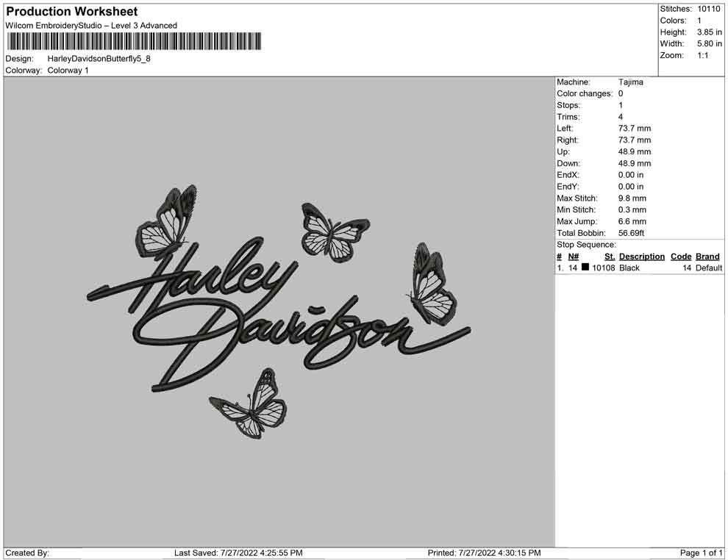Click the 'Description' column header
This screenshot has height=560, width=728.
pos(642,256)
